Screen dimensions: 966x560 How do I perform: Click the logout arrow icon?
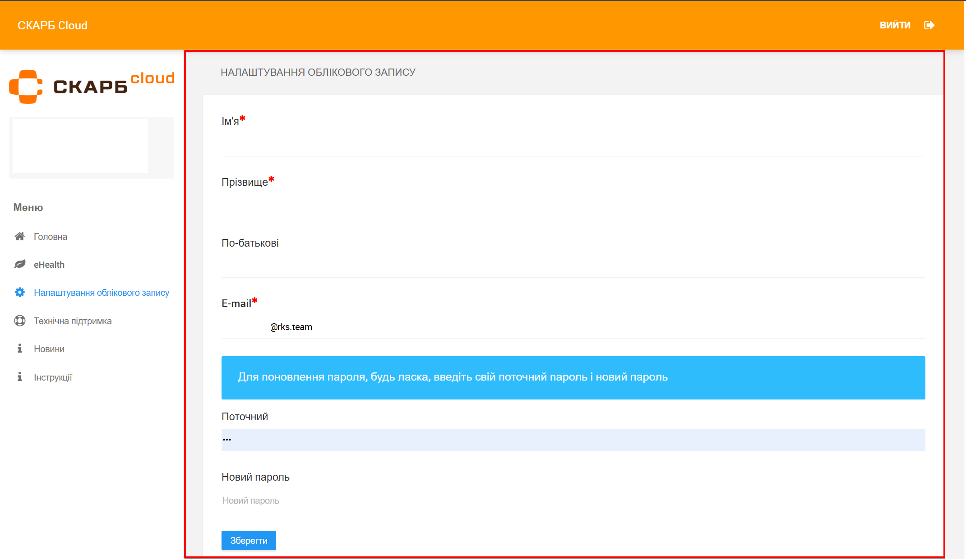(x=929, y=25)
